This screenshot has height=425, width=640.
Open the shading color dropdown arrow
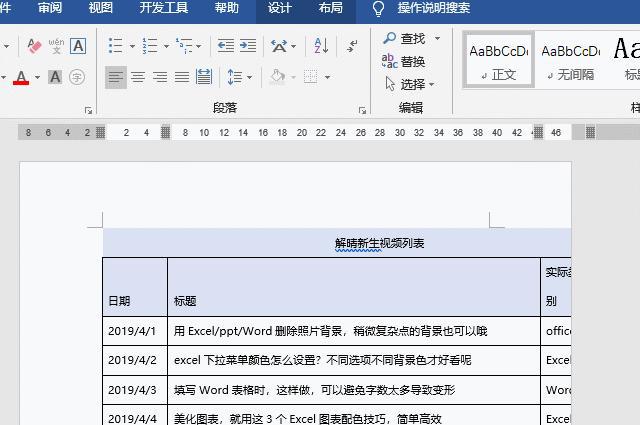pyautogui.click(x=293, y=77)
